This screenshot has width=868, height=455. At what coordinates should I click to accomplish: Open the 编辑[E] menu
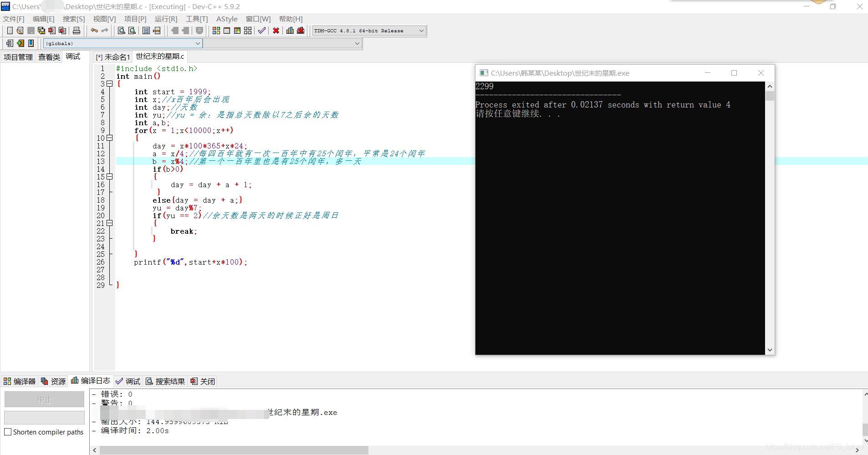44,19
